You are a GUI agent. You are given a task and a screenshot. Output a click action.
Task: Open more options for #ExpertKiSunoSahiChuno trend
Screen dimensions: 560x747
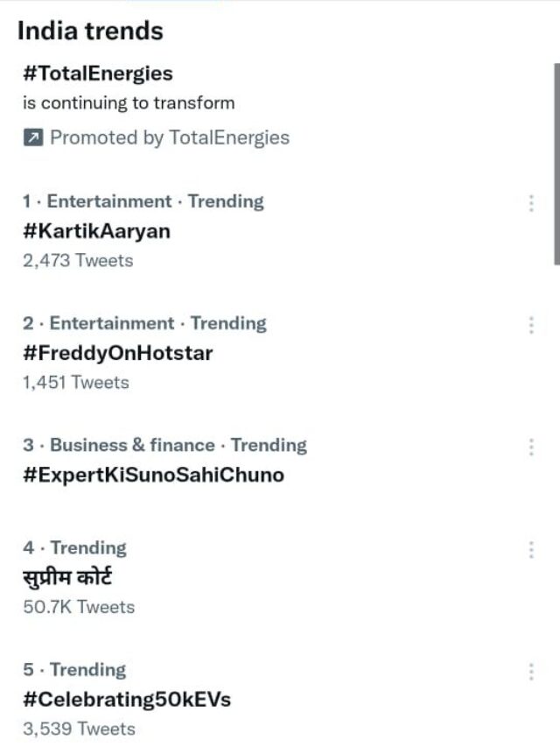[533, 445]
